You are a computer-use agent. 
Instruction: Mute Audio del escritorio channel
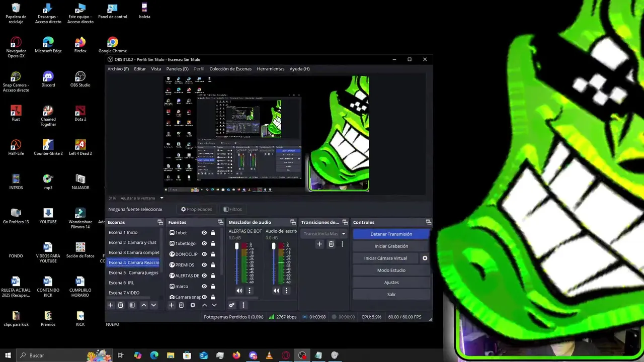pos(276,291)
